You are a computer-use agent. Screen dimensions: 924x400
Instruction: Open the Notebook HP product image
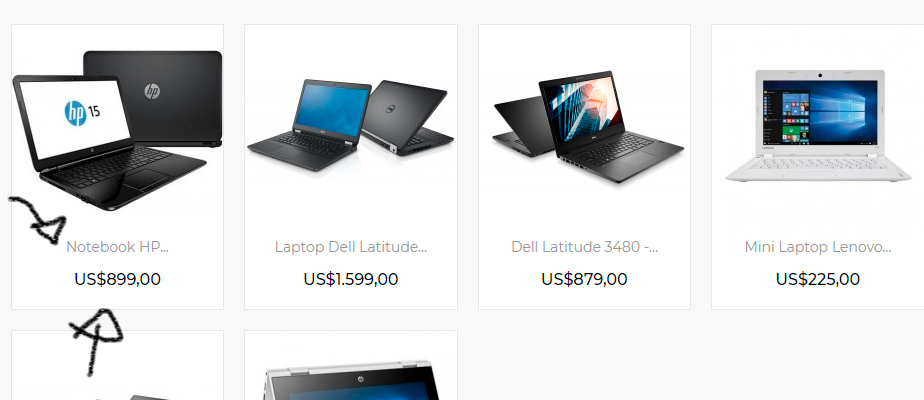coord(117,130)
